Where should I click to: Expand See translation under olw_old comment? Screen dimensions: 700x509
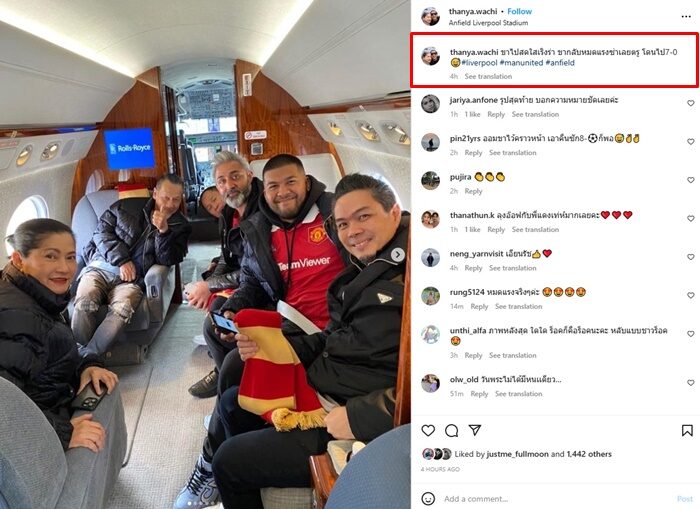click(518, 394)
